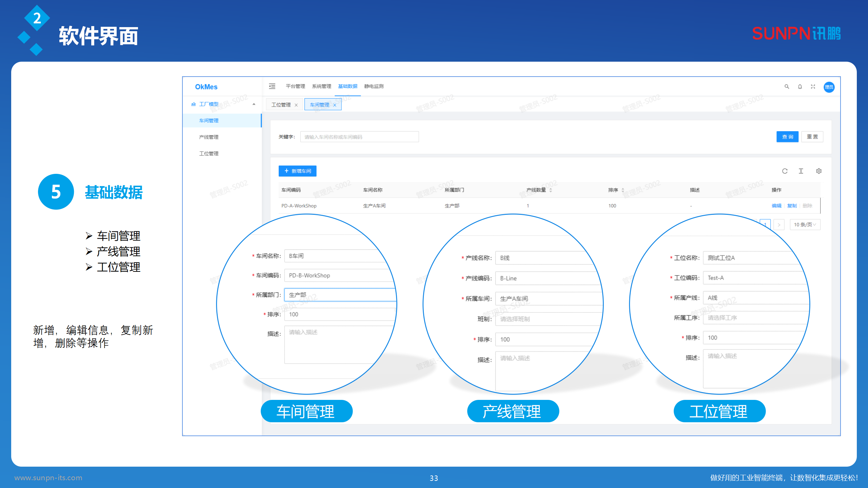Click the table refresh icon
Image resolution: width=868 pixels, height=488 pixels.
click(x=785, y=171)
